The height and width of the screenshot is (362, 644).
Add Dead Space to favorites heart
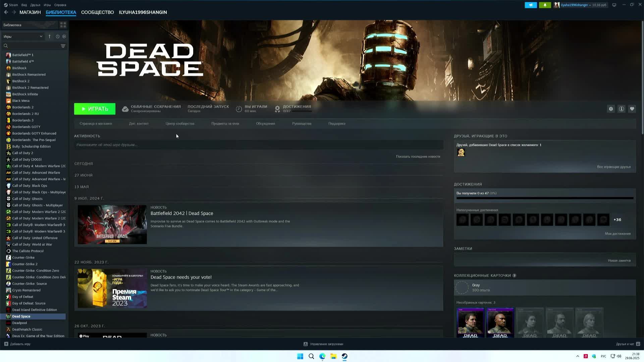(x=632, y=109)
